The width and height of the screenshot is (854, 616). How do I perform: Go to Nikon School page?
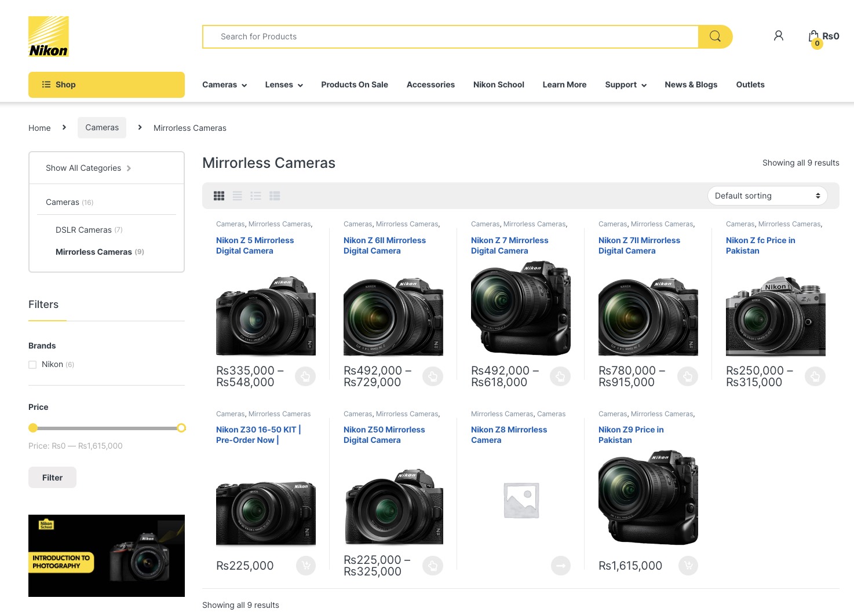click(498, 85)
